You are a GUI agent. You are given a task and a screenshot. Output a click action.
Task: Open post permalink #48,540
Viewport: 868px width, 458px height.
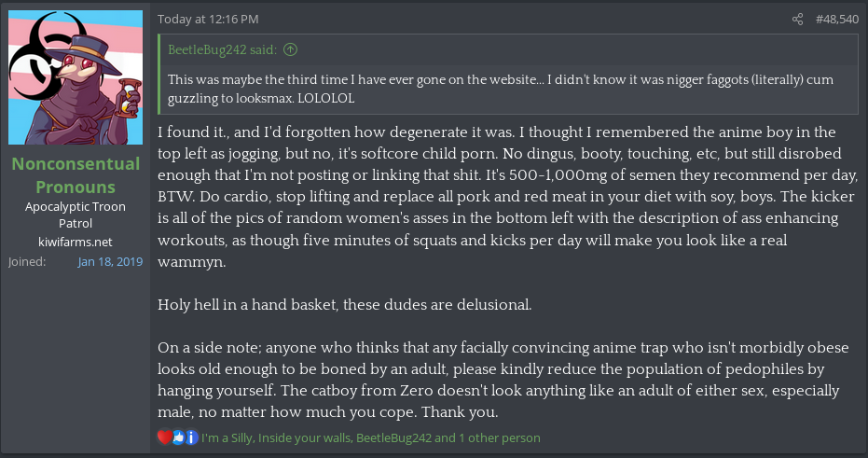point(836,19)
